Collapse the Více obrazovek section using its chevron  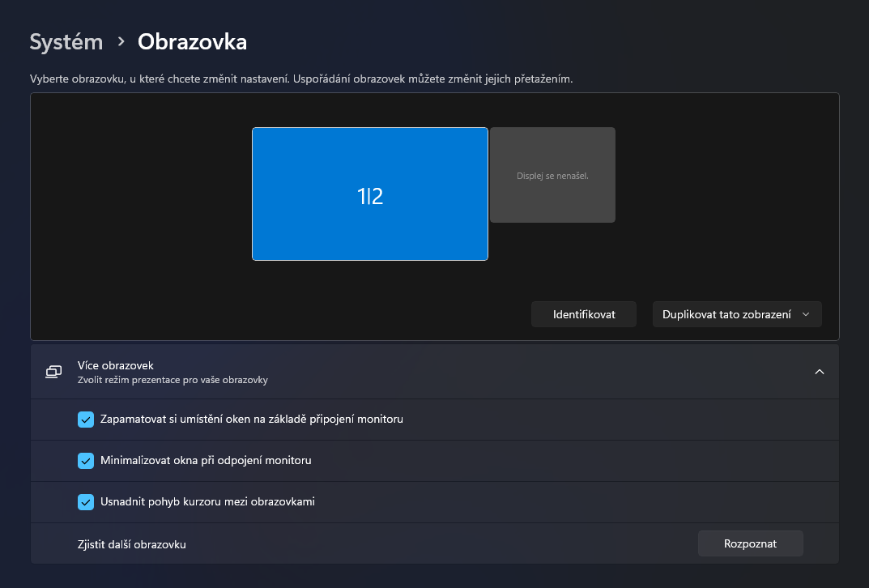pos(819,372)
